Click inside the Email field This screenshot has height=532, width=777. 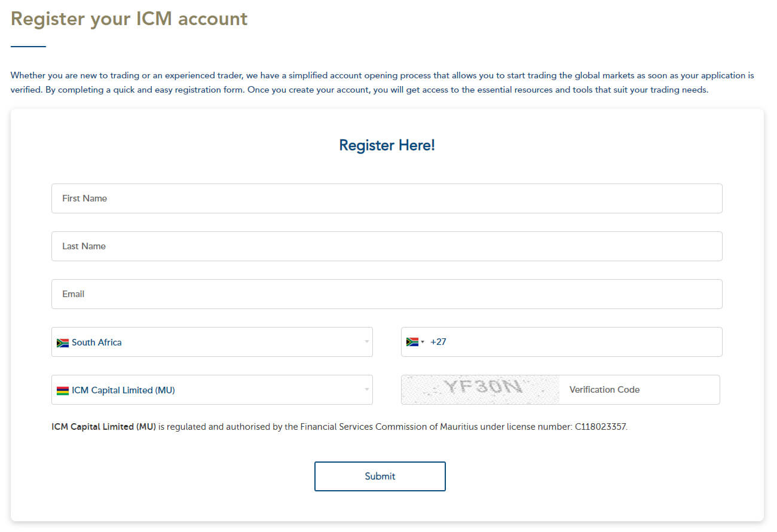point(386,293)
